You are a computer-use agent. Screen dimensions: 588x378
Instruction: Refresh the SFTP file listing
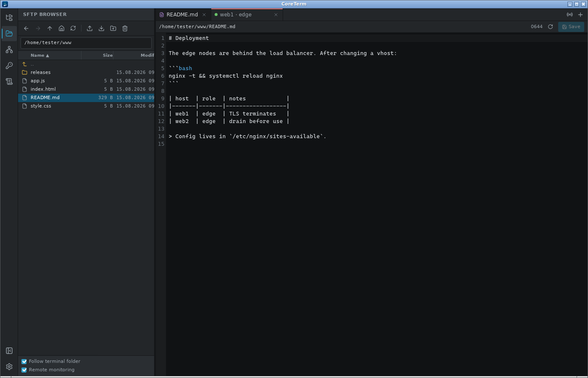click(73, 29)
